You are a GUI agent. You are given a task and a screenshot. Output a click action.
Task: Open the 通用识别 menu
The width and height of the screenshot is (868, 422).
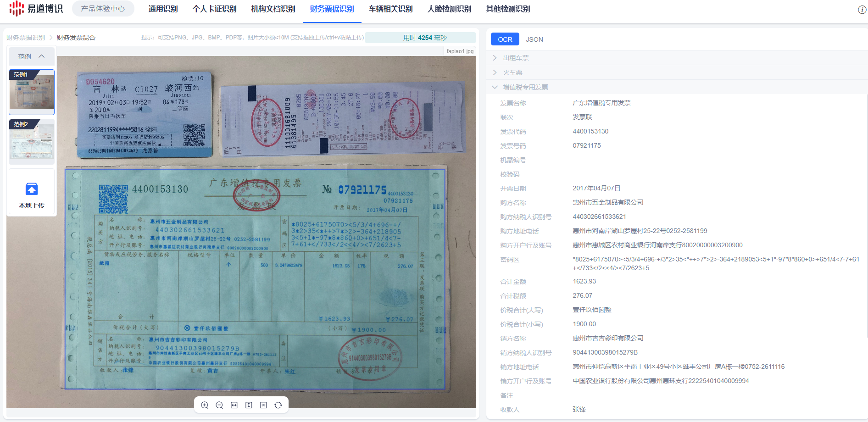163,9
